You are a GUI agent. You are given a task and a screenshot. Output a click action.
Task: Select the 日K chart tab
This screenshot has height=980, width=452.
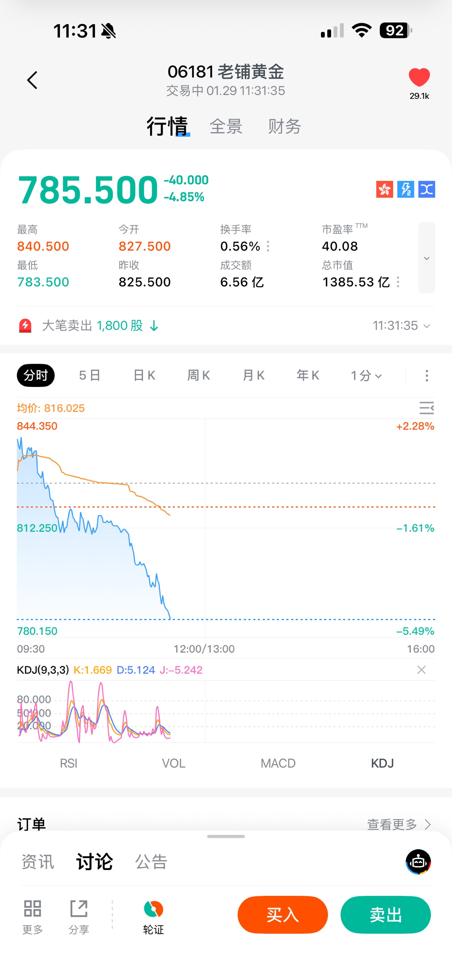[144, 376]
